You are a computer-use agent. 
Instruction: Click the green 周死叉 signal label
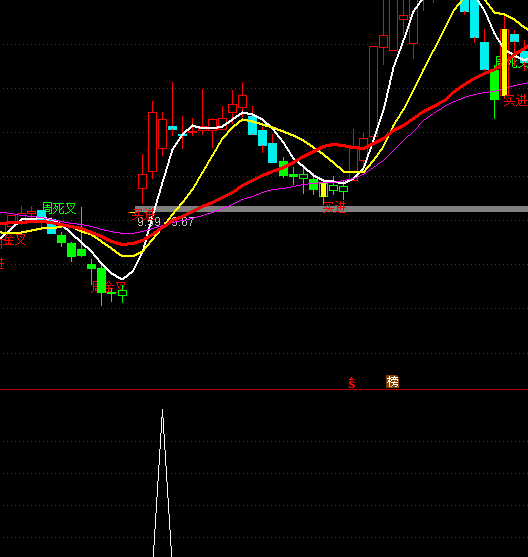[x=59, y=209]
